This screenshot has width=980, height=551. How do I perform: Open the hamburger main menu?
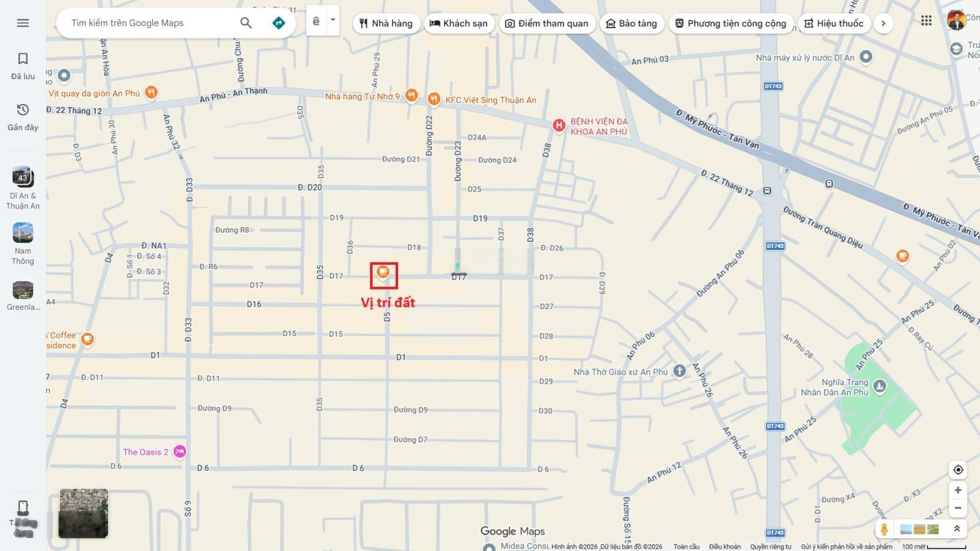point(23,23)
